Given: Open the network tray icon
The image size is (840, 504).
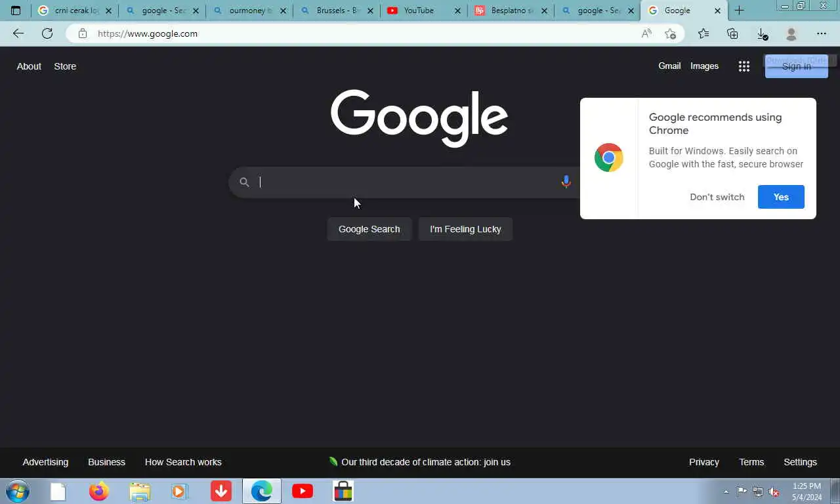Looking at the screenshot, I should [758, 492].
